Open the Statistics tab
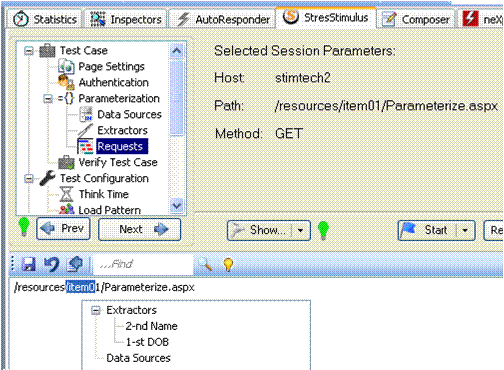Image resolution: width=504 pixels, height=370 pixels. (45, 19)
